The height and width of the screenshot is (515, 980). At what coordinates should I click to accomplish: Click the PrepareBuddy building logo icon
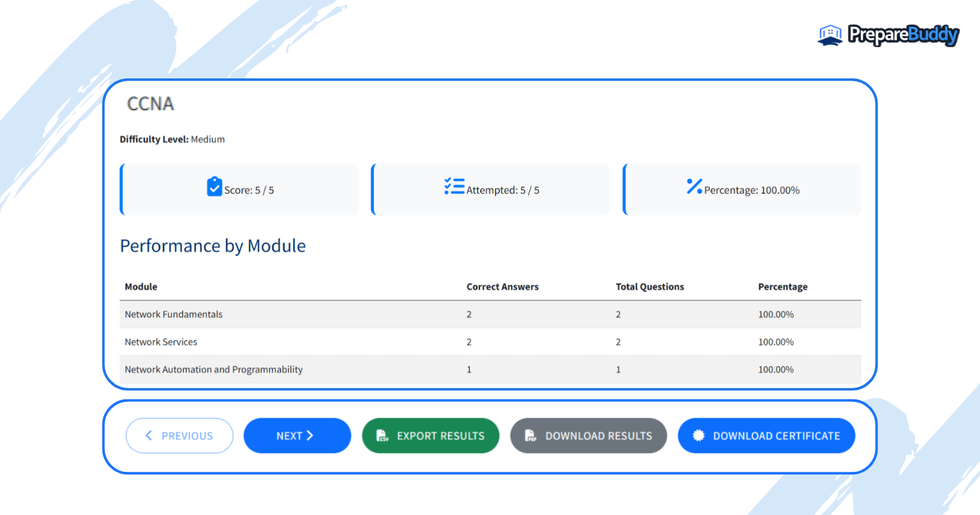tap(829, 34)
